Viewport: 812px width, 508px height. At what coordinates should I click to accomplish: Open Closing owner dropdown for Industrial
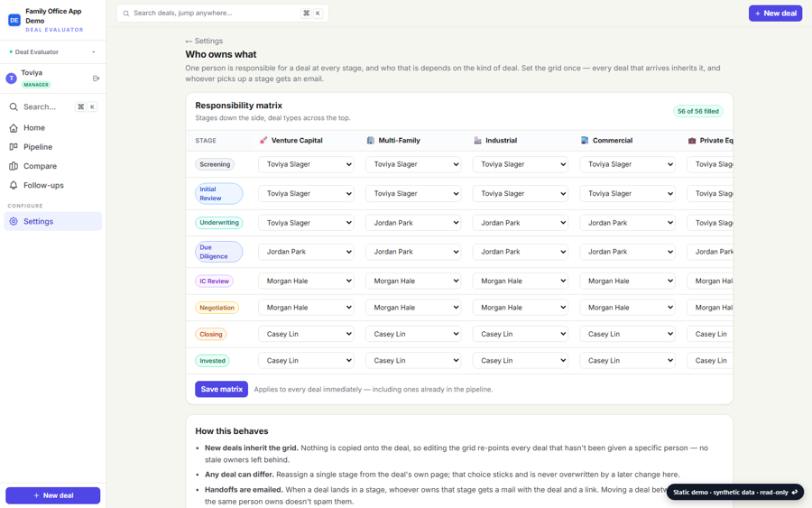521,334
